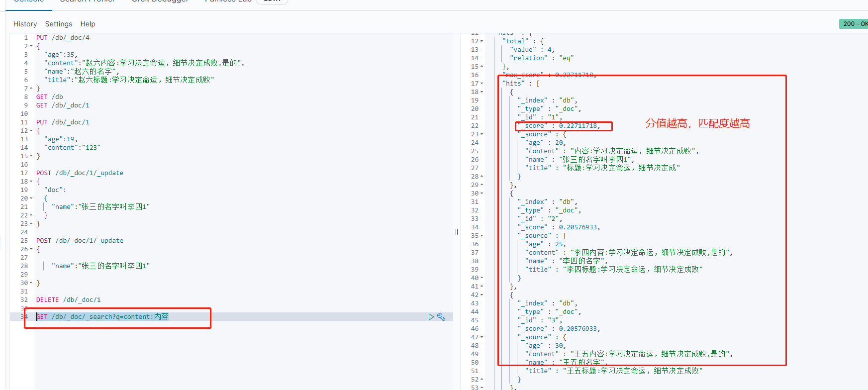Click the "name":"赵六的名字" line
The height and width of the screenshot is (390, 868).
pos(82,72)
